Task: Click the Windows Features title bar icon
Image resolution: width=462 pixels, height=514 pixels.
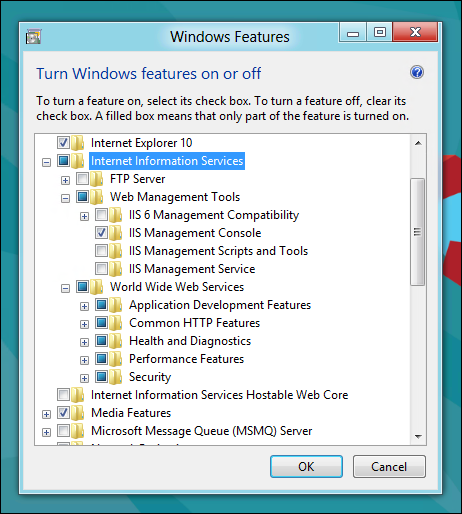Action: click(33, 36)
